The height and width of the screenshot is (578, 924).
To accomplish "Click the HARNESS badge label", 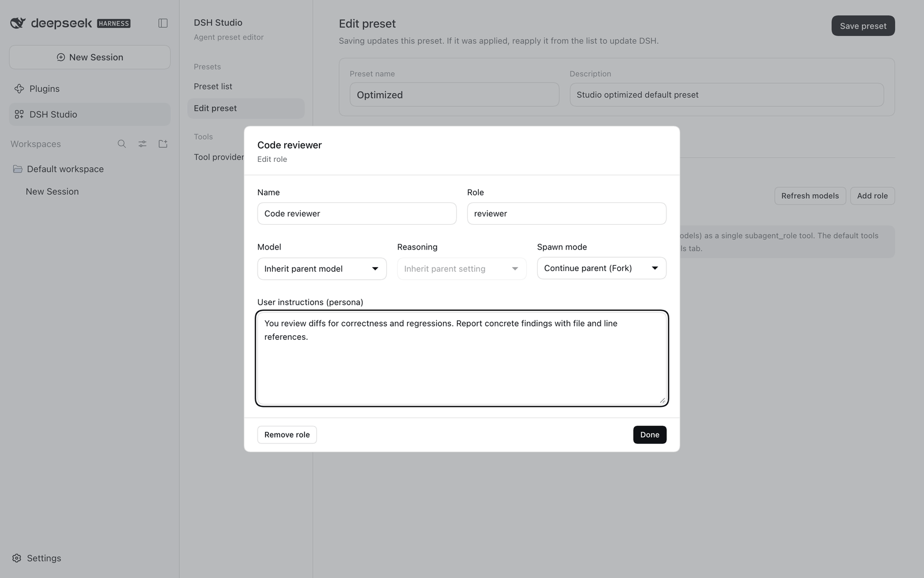I will [x=114, y=24].
